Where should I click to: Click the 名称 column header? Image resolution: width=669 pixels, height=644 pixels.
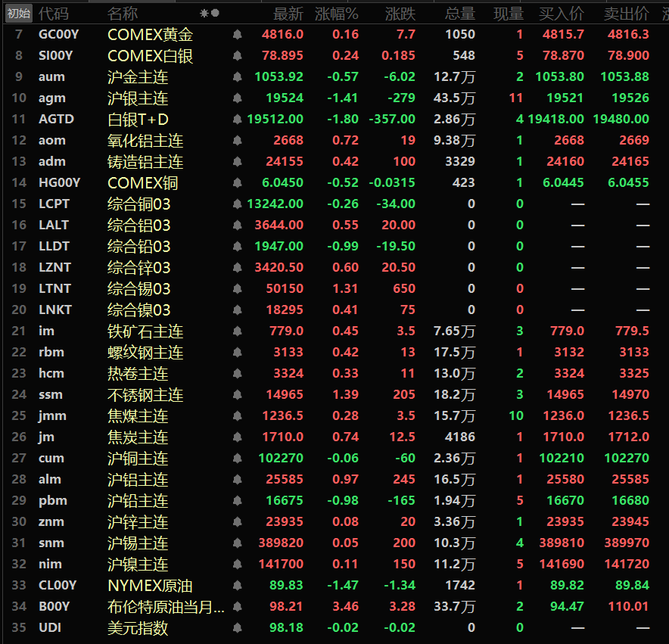click(123, 13)
